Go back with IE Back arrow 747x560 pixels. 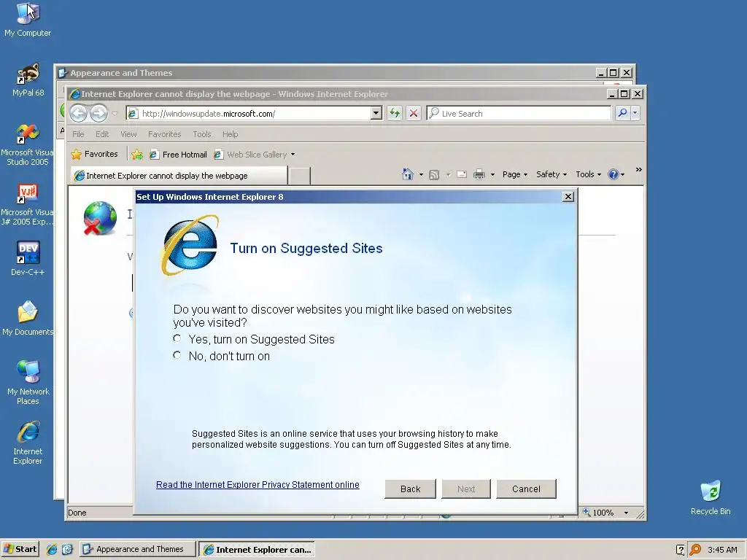click(79, 113)
